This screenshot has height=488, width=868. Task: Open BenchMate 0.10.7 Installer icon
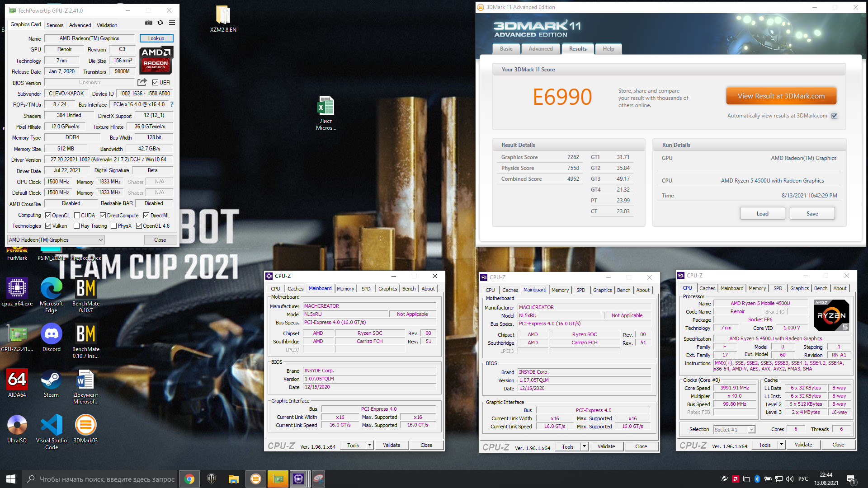coord(86,341)
